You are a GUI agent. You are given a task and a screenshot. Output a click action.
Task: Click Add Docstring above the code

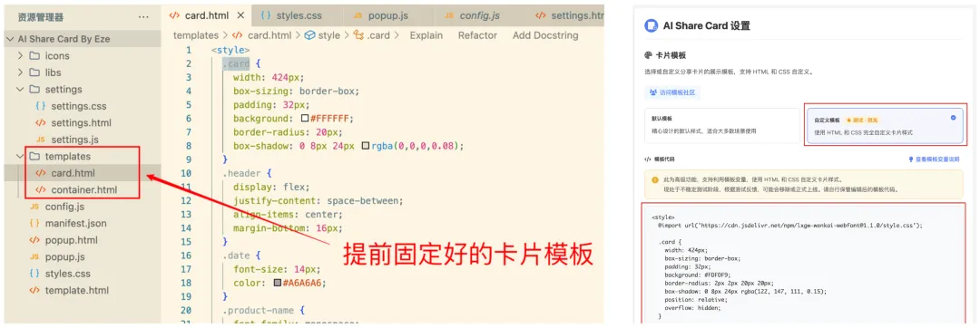click(545, 35)
